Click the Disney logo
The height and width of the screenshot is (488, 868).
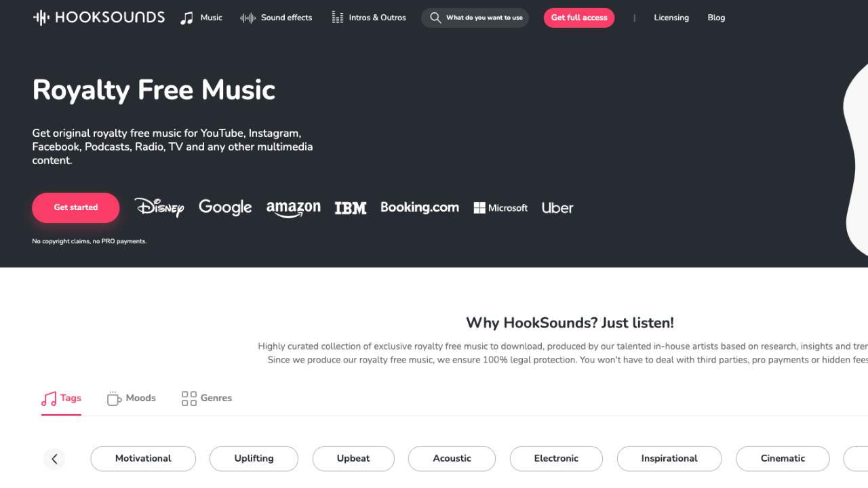coord(159,207)
